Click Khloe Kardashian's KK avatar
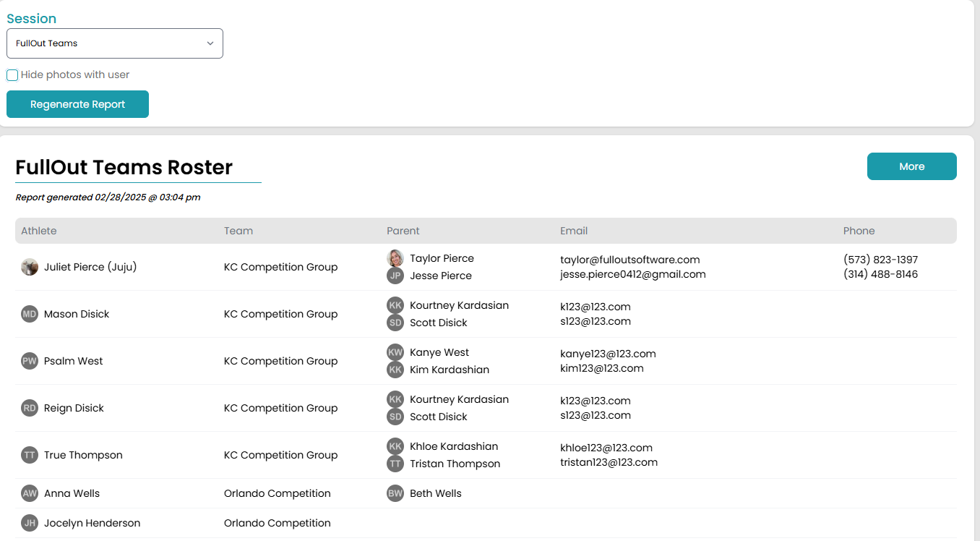The width and height of the screenshot is (980, 541). (x=395, y=446)
